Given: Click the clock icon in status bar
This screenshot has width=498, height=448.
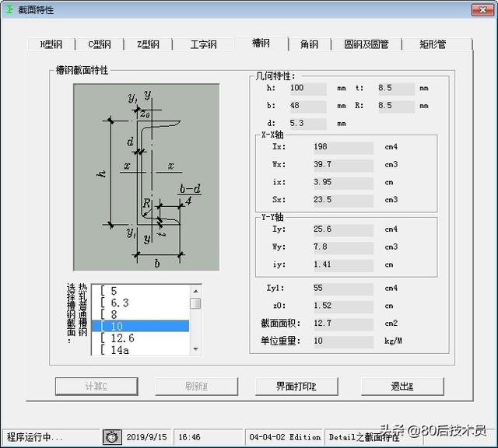Looking at the screenshot, I should [x=112, y=437].
